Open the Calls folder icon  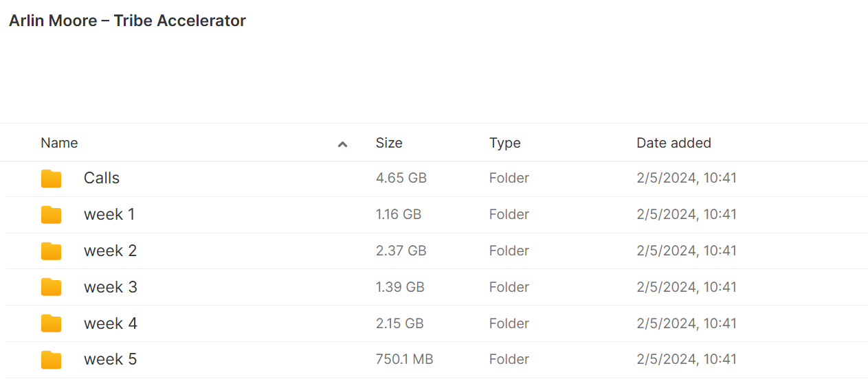(51, 179)
